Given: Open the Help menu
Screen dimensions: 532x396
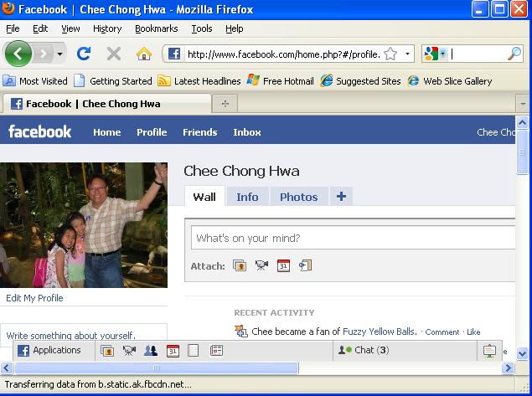Looking at the screenshot, I should 234,28.
